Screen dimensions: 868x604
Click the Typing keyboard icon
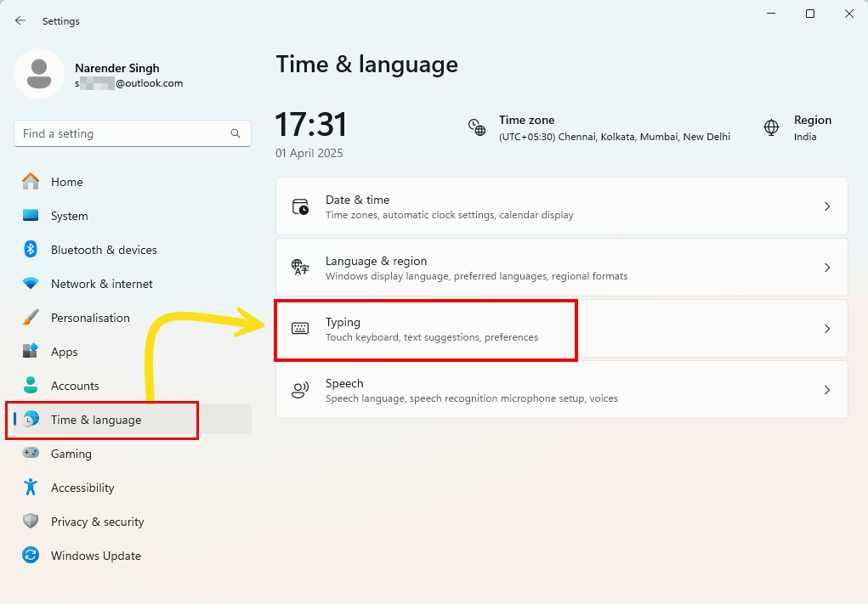coord(300,329)
